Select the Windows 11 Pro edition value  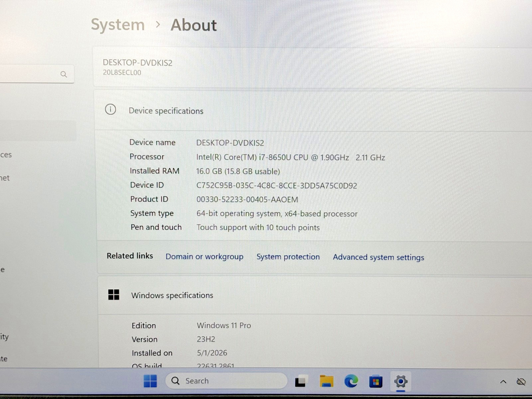pos(224,325)
